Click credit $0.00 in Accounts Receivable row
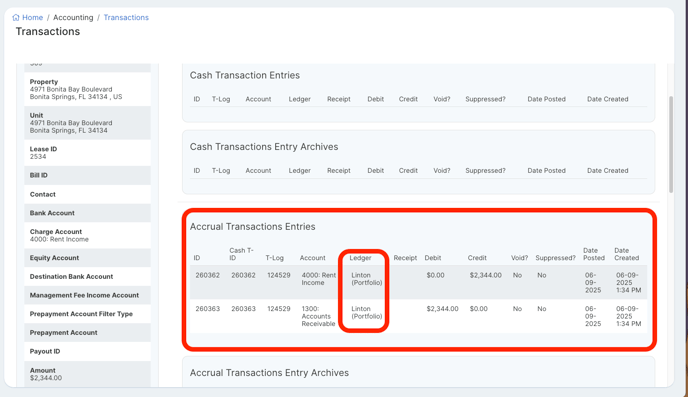 (479, 309)
